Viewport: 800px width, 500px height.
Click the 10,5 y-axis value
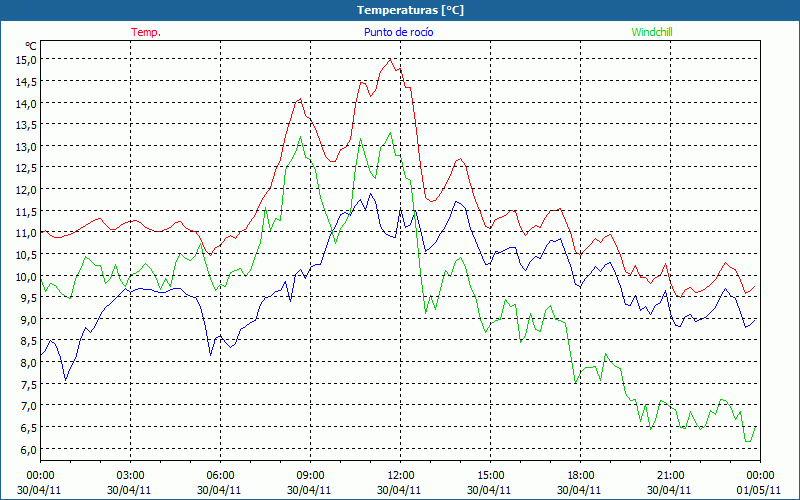click(26, 255)
